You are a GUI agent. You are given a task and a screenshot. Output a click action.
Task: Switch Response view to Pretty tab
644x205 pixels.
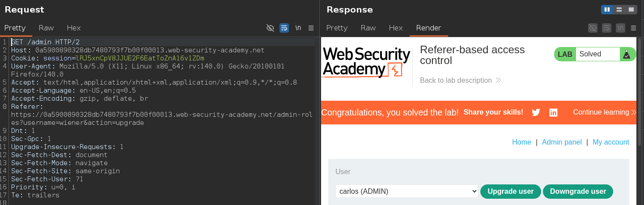337,28
